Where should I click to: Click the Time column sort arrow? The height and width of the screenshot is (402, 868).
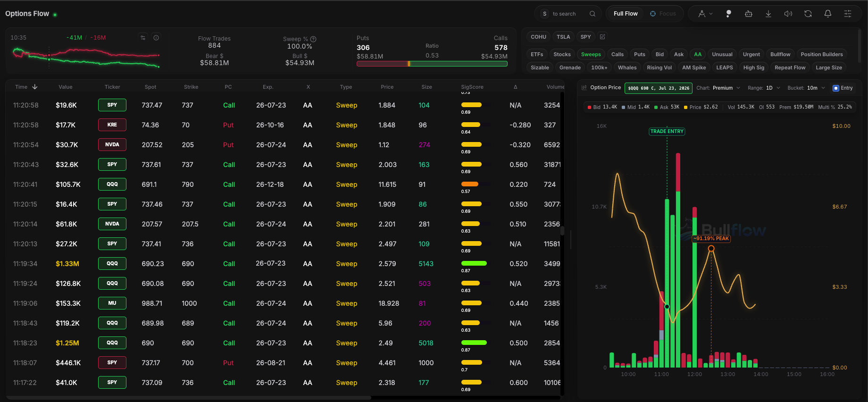point(35,87)
